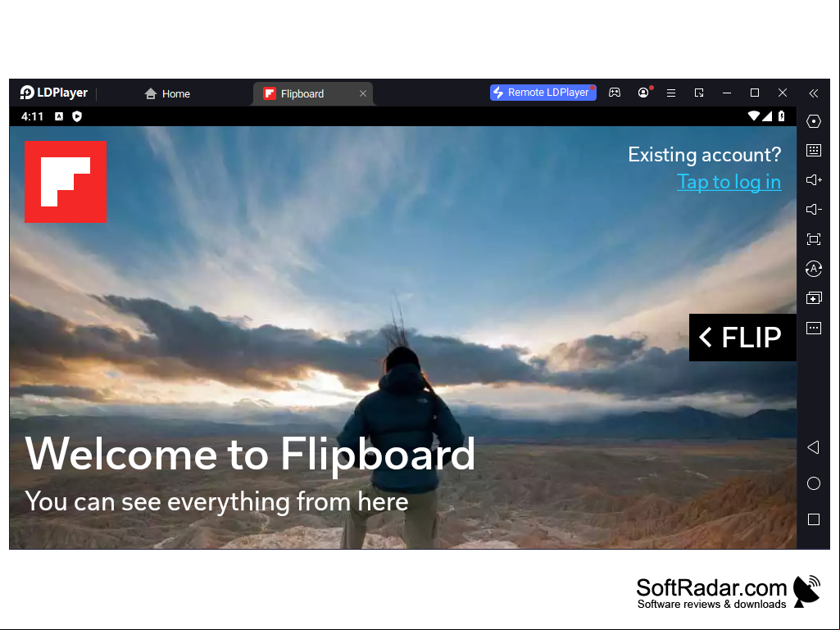
Task: Collapse the right sidebar with double chevron
Action: pyautogui.click(x=813, y=93)
